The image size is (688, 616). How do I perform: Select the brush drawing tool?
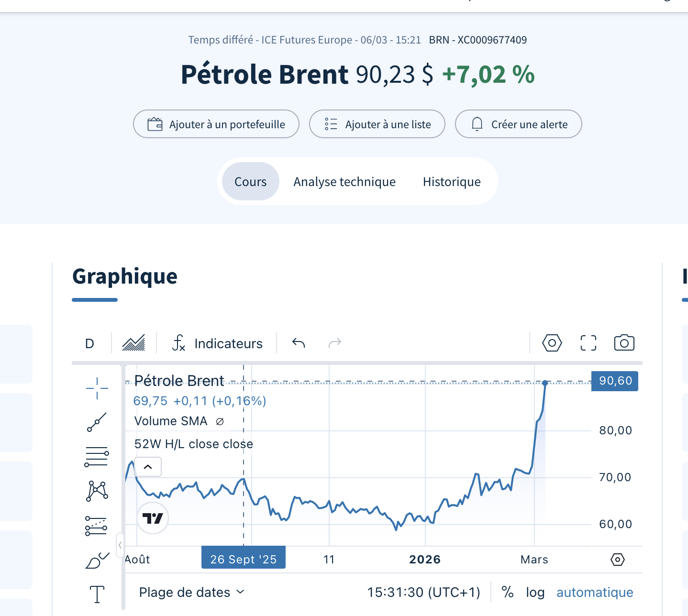(97, 560)
